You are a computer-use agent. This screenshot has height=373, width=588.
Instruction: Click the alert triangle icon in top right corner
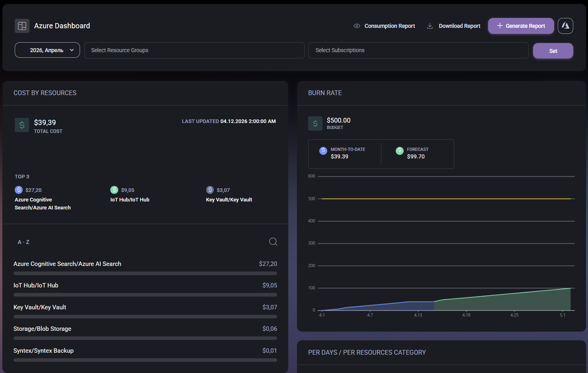pyautogui.click(x=565, y=25)
